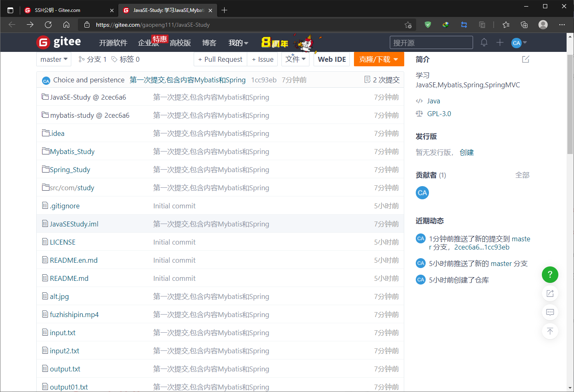
Task: Click the green help question mark button
Action: [x=550, y=275]
